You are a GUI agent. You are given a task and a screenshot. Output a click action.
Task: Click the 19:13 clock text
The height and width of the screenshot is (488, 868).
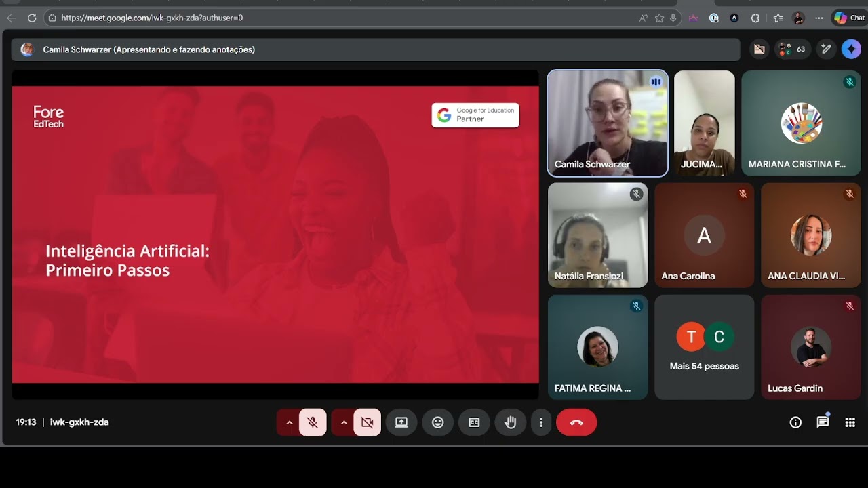tap(26, 422)
